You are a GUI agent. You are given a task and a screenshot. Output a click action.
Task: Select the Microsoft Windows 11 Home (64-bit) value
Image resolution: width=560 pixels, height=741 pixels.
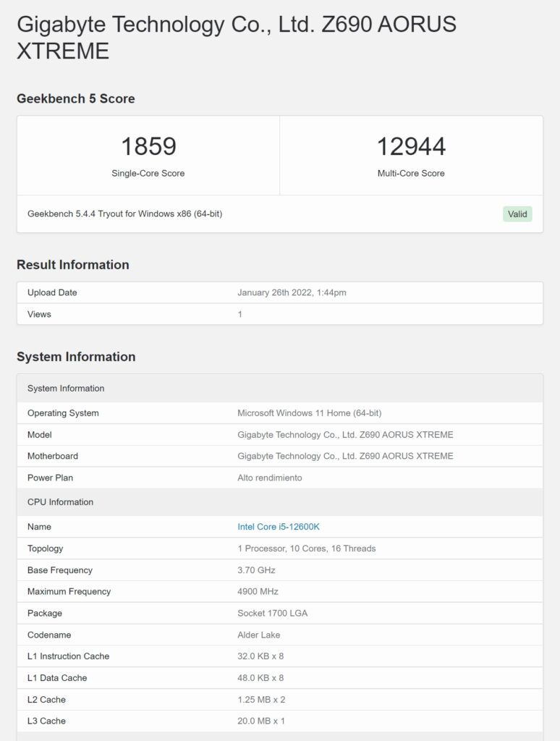point(309,413)
